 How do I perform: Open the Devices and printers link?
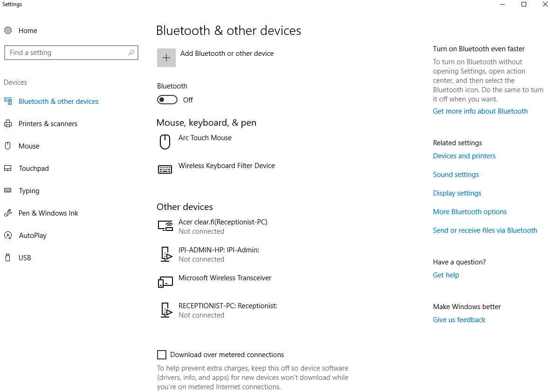click(x=464, y=156)
